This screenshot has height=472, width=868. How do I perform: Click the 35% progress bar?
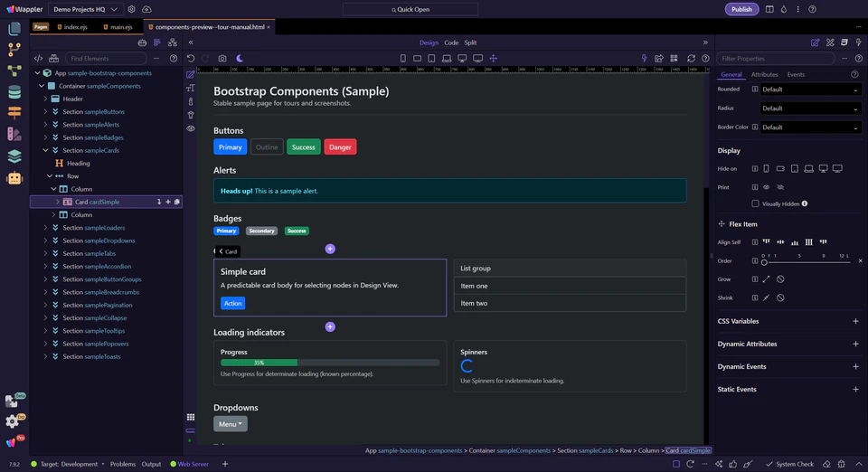(x=259, y=363)
